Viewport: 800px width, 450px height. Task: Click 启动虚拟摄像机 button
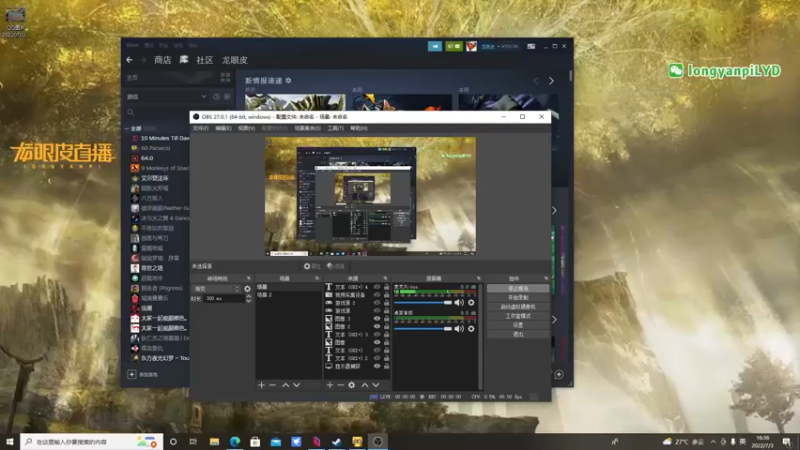coord(518,307)
